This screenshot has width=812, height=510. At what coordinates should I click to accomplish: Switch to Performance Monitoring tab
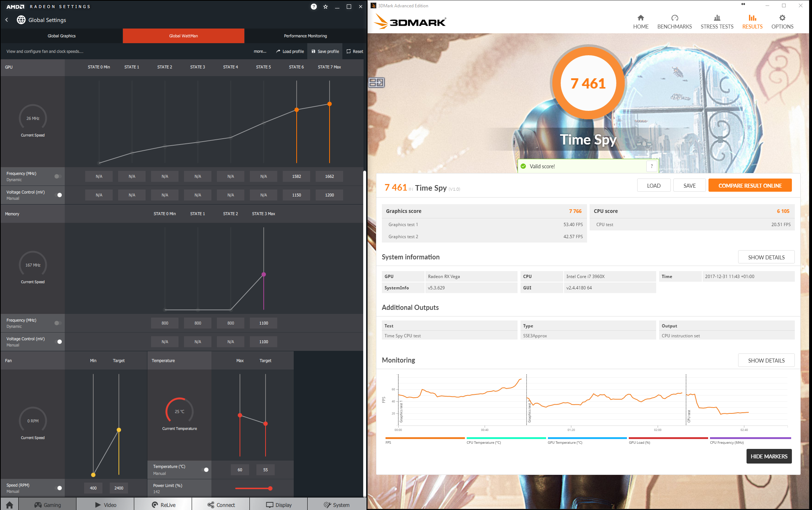coord(305,36)
